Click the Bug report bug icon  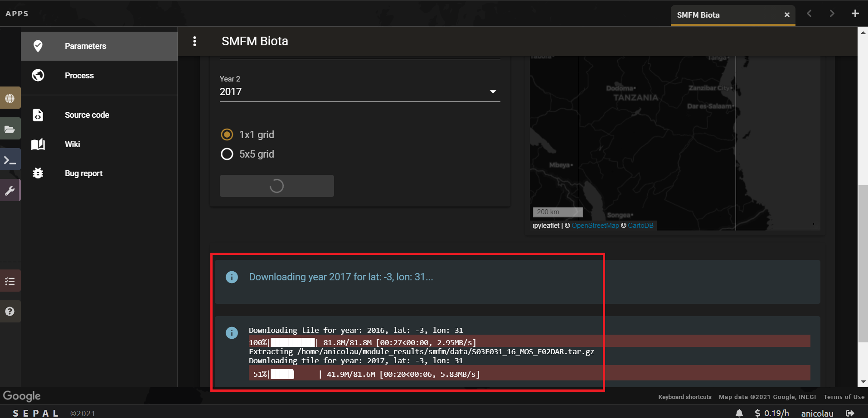coord(38,173)
